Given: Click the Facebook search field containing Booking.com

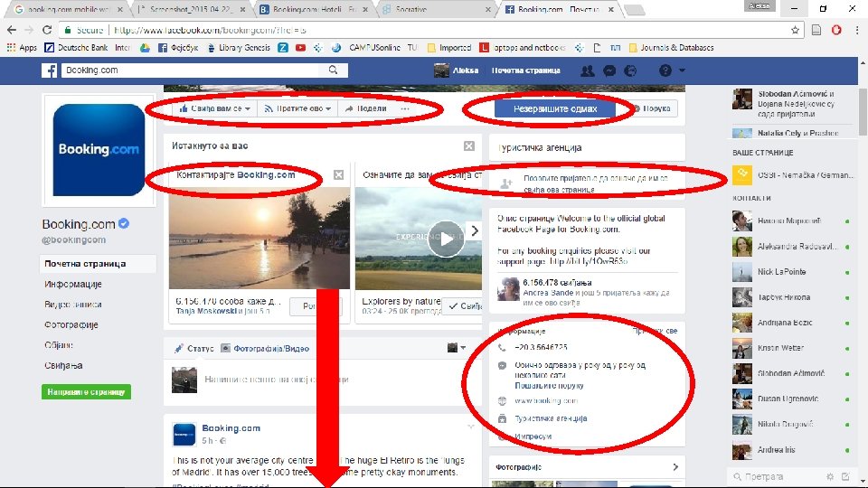Looking at the screenshot, I should (190, 70).
